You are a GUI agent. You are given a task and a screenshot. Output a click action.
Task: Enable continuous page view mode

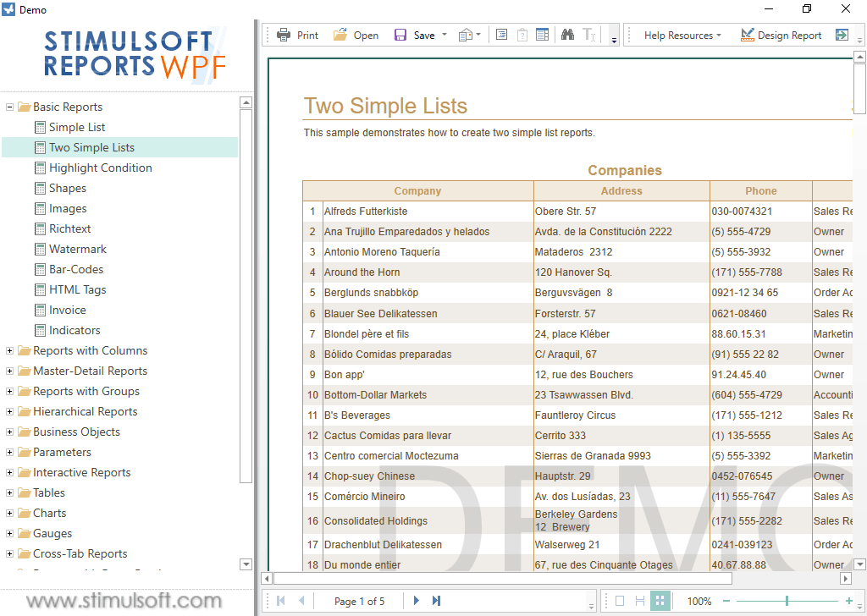point(639,600)
